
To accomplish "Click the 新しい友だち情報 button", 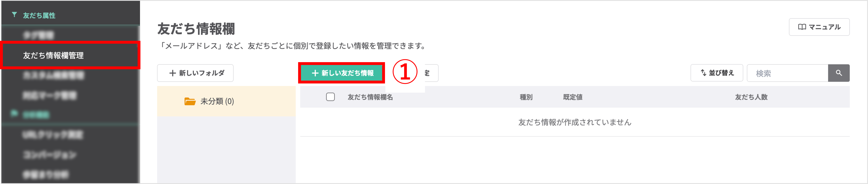I will coord(341,73).
